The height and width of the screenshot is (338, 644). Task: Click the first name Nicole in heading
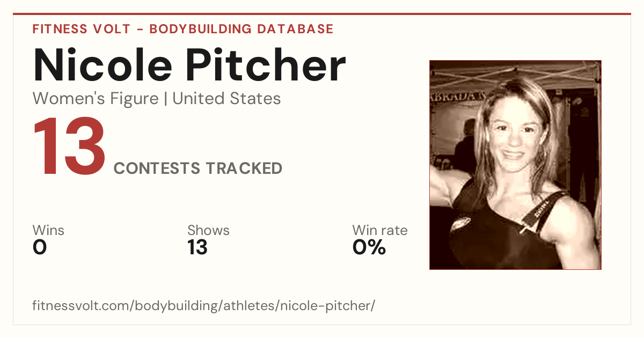(x=103, y=65)
